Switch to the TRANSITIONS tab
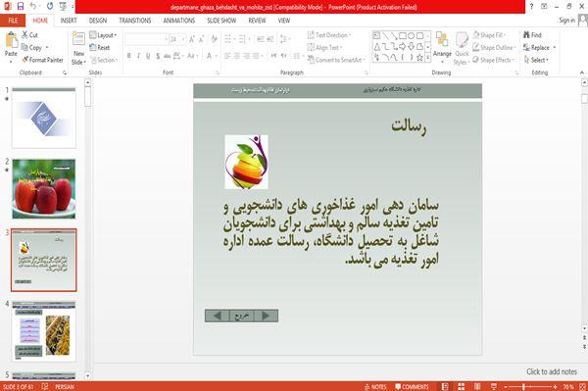The width and height of the screenshot is (588, 391). [x=135, y=21]
